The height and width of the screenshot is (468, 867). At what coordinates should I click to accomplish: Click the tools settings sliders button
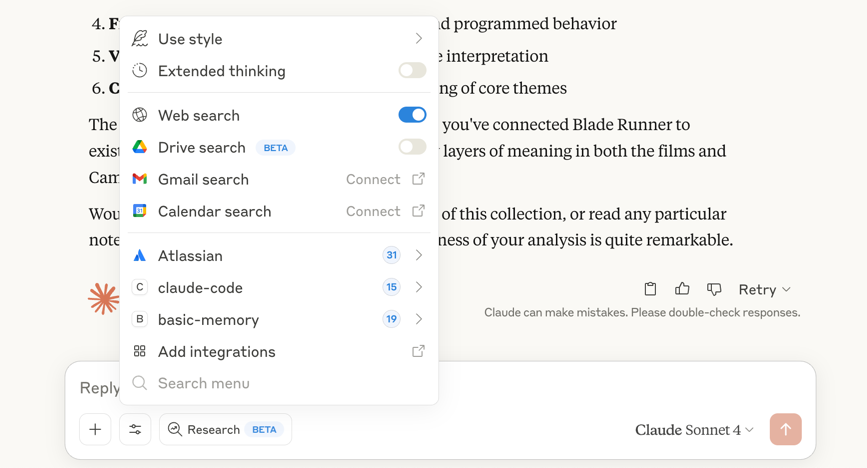[x=135, y=429]
